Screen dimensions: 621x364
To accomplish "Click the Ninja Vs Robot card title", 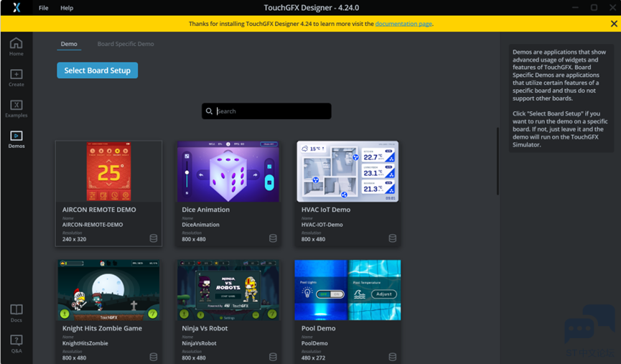I will (x=205, y=328).
